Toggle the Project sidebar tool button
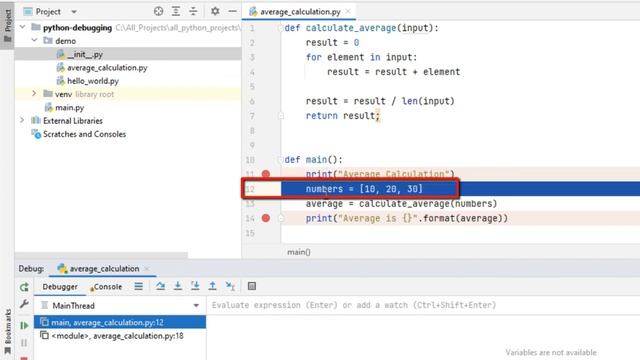Screen dimensions: 640x360 point(7,25)
